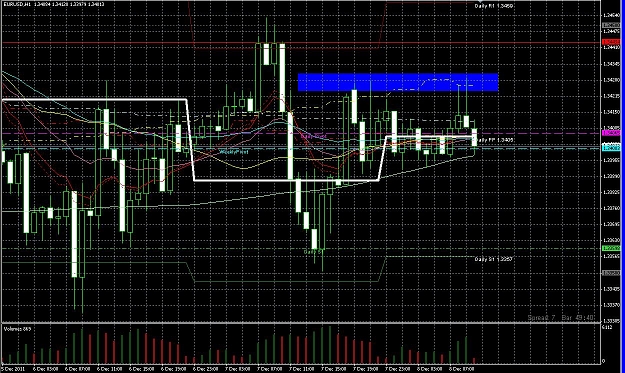Select the green price tag on price scale
The image size is (625, 373).
[x=611, y=248]
